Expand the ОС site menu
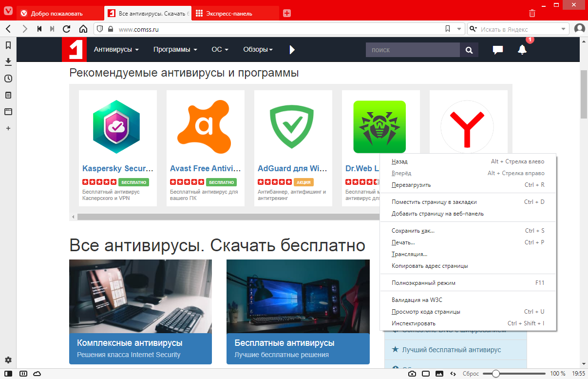Screen dimensions: 588x379 point(220,50)
